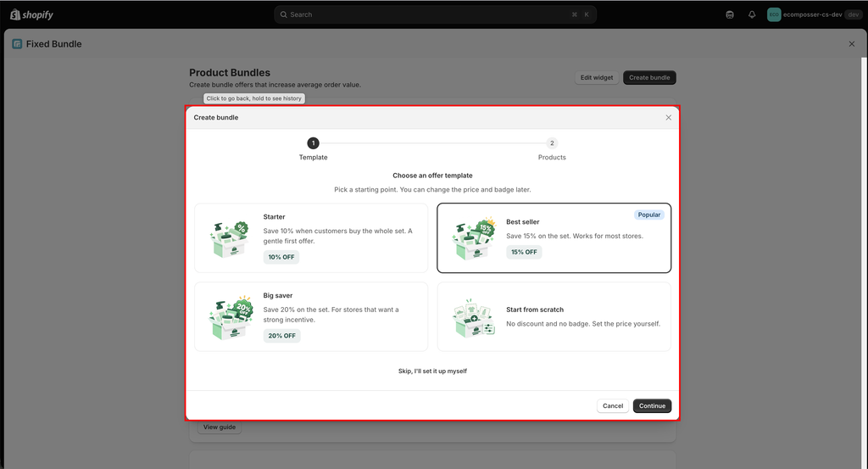Click the 15% OFF badge
This screenshot has height=469, width=868.
pos(524,252)
